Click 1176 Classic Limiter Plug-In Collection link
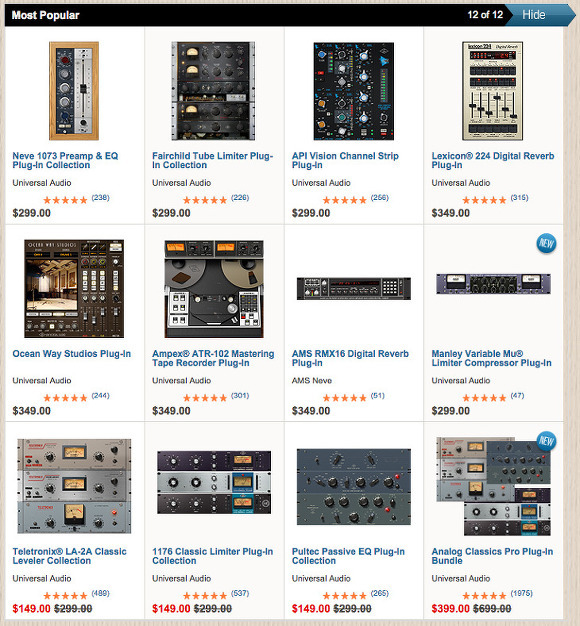580x626 pixels. [x=212, y=556]
